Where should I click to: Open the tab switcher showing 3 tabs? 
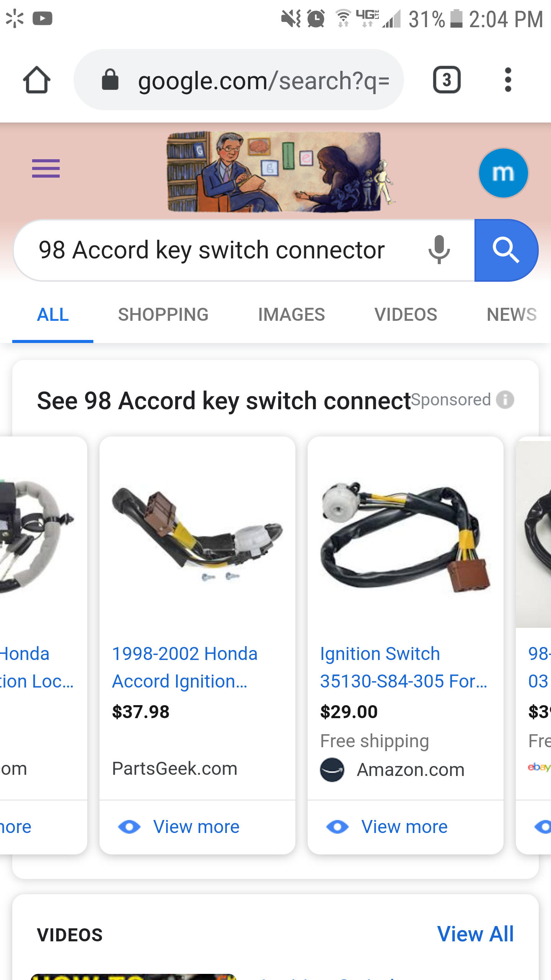tap(447, 80)
